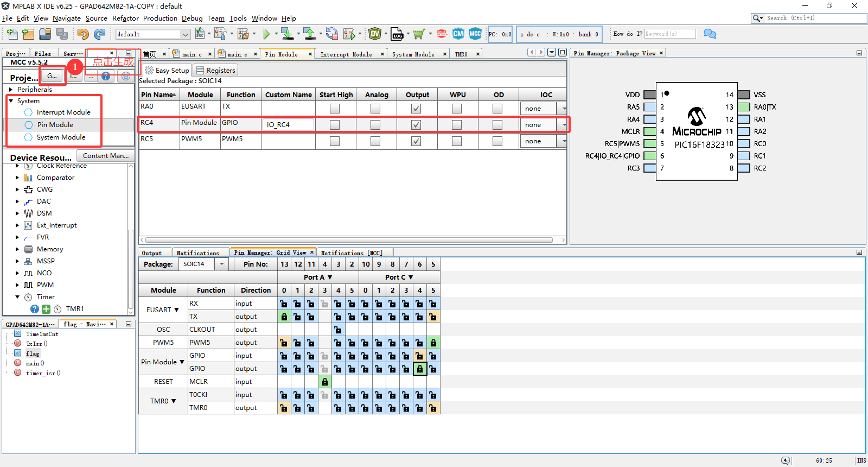The image size is (868, 467).
Task: Click pin 5 RC5|PWM5 green box
Action: click(649, 144)
